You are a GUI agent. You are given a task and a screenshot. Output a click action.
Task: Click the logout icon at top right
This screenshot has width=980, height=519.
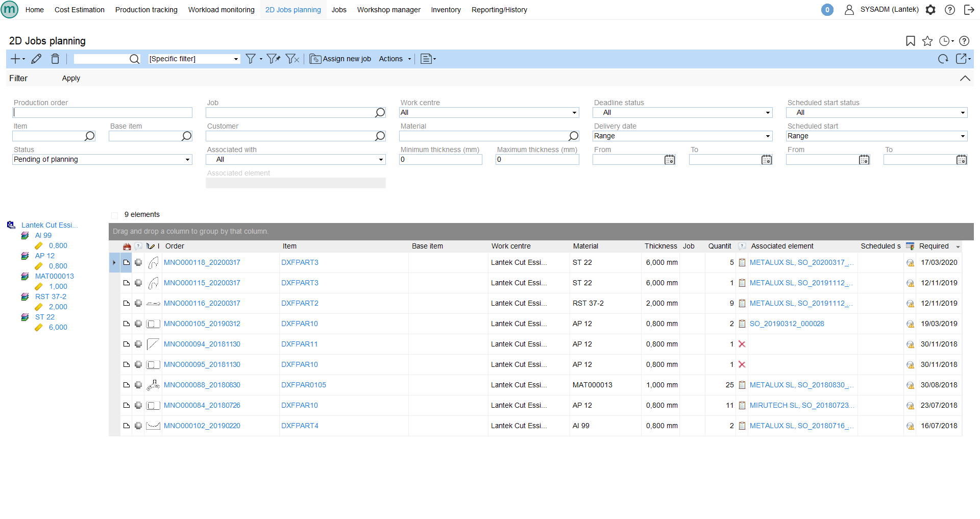tap(969, 10)
